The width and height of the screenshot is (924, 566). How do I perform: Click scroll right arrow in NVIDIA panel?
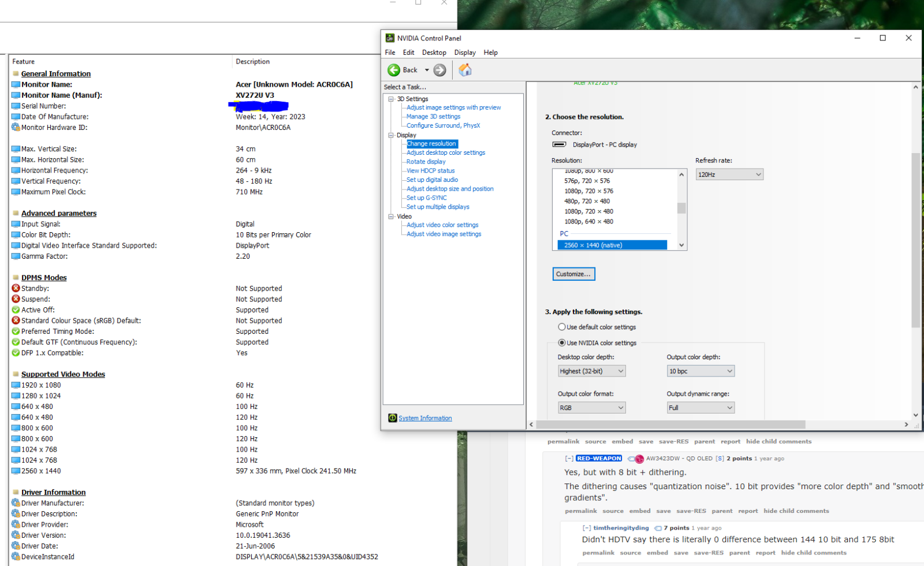point(906,425)
